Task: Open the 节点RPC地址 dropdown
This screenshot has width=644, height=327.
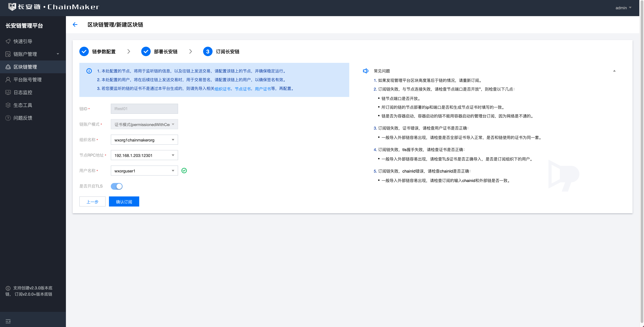Action: (x=144, y=155)
